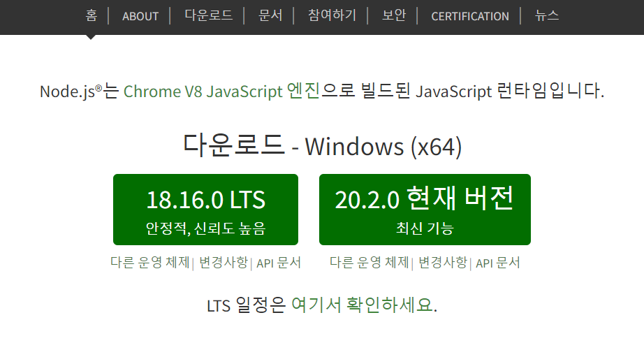Select 참여하기 in the top navigation
644x343 pixels.
[x=332, y=15]
